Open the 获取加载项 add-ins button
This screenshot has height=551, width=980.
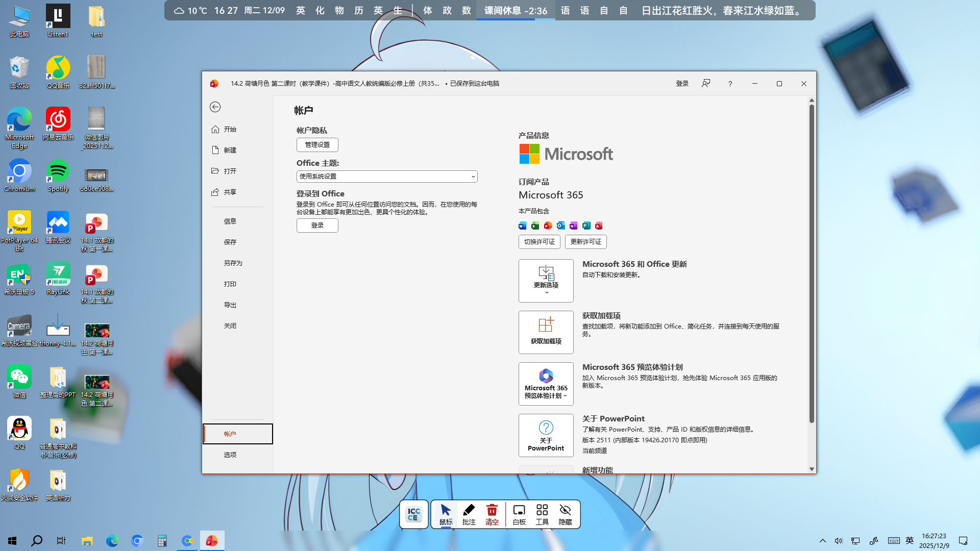coord(546,332)
